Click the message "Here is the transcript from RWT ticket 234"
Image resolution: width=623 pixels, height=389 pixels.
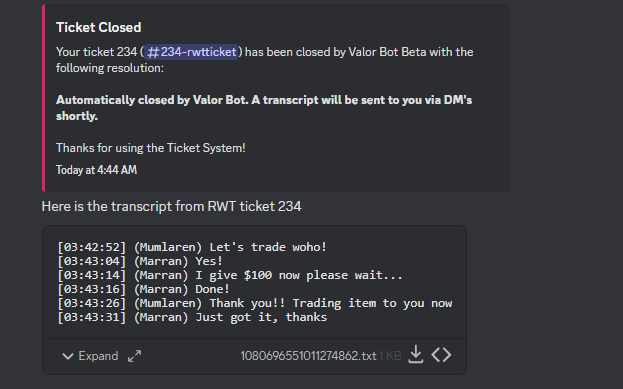(172, 207)
